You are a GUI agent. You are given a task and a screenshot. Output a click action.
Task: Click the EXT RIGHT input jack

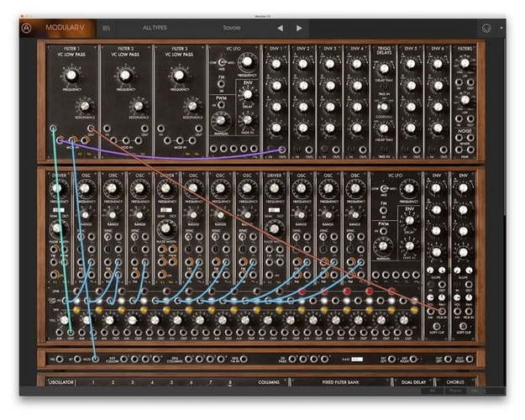click(413, 360)
